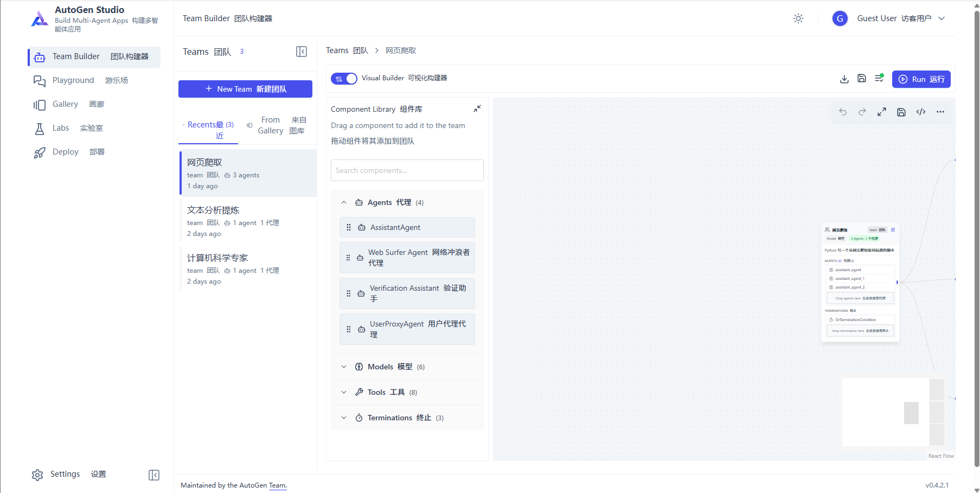
Task: Click the Teams breadcrumb link
Action: [x=347, y=50]
